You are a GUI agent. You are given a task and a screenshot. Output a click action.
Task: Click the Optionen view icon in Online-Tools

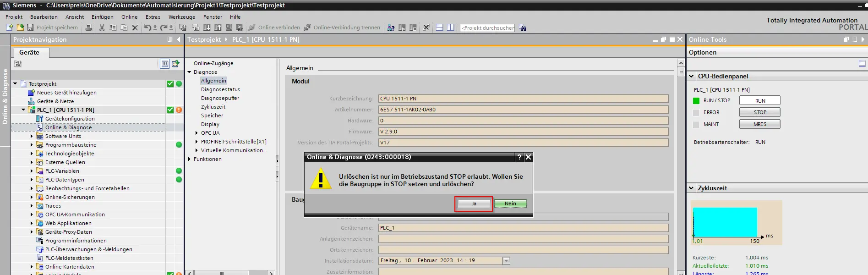click(862, 64)
